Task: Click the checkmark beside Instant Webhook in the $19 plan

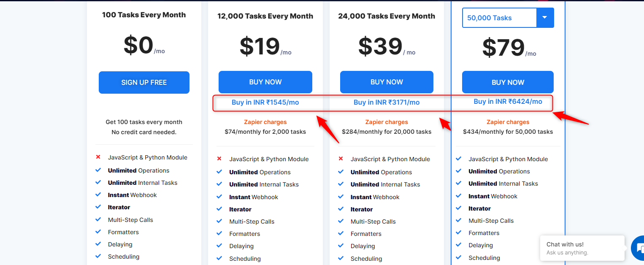Action: coord(219,197)
